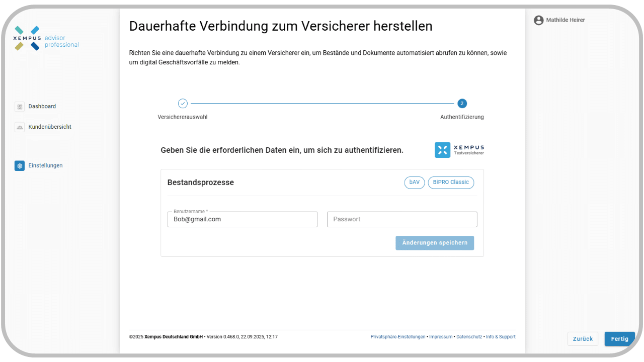This screenshot has width=644, height=362.
Task: Go back with the Zurück button
Action: coord(583,339)
